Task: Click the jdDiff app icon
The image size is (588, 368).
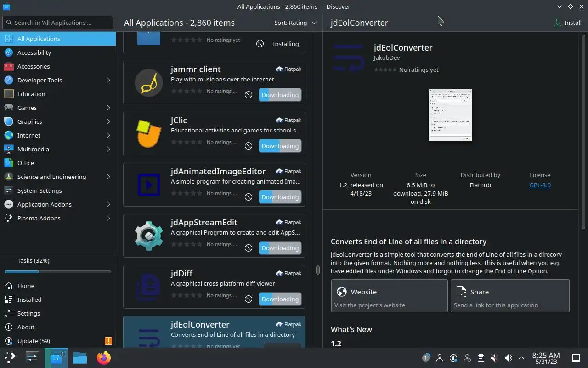Action: click(149, 287)
